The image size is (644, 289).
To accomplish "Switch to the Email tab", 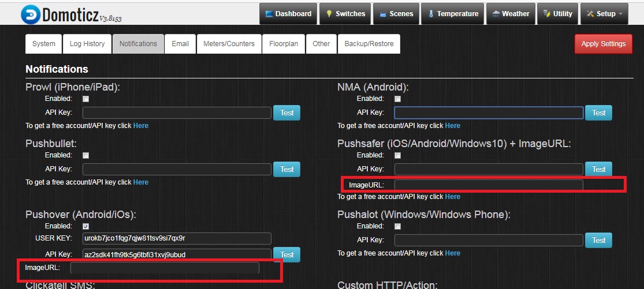I will click(x=180, y=44).
